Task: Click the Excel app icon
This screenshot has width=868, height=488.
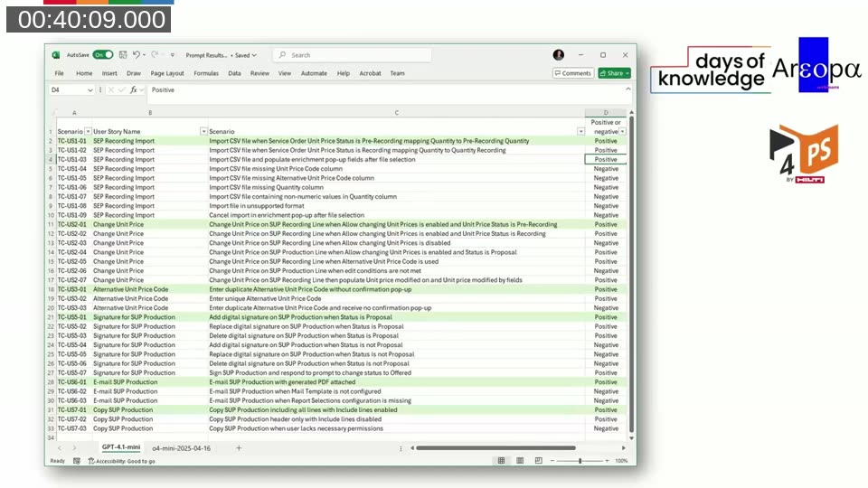Action: click(x=56, y=55)
